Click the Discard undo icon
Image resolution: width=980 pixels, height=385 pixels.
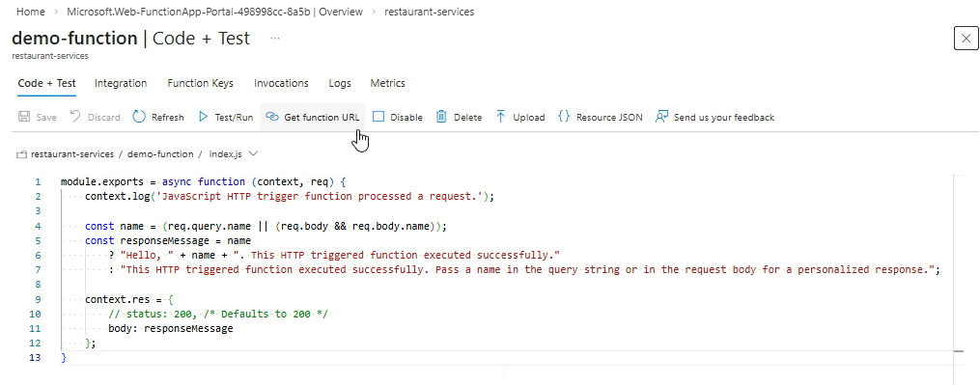[75, 116]
